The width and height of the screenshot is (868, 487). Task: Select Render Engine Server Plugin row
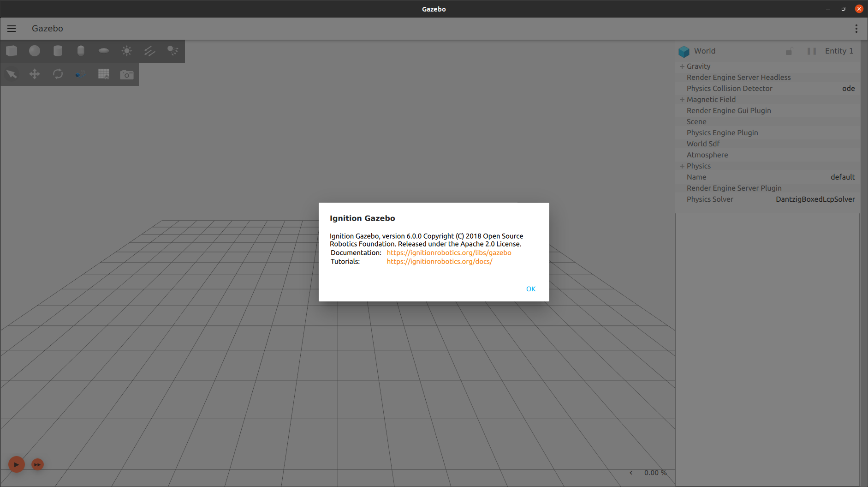pyautogui.click(x=767, y=188)
